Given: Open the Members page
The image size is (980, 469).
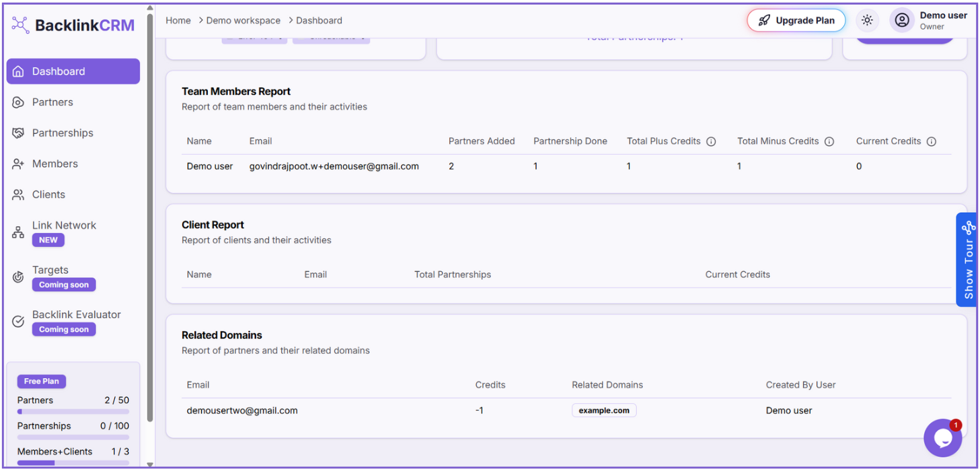Looking at the screenshot, I should click(x=55, y=164).
